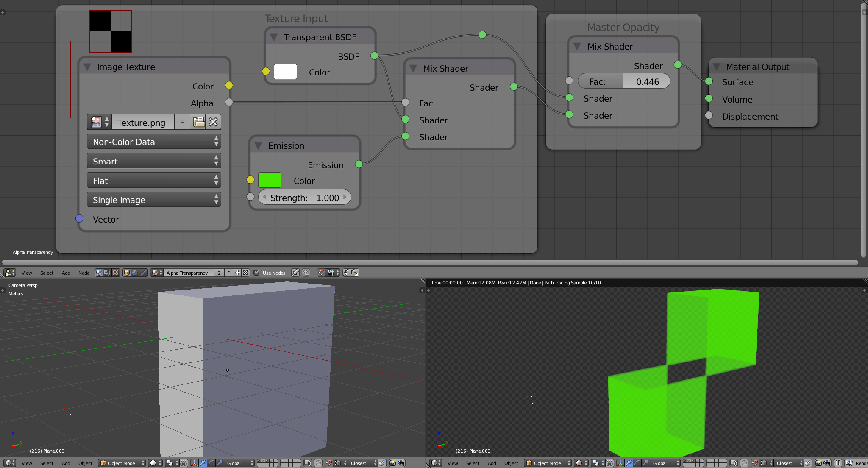Toggle the fake user F button for Texture.png
Image resolution: width=868 pixels, height=468 pixels.
182,122
